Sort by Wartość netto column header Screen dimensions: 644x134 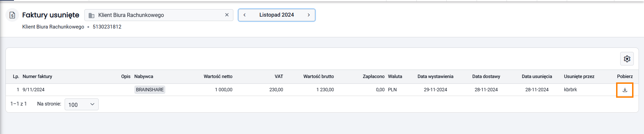[x=218, y=76]
